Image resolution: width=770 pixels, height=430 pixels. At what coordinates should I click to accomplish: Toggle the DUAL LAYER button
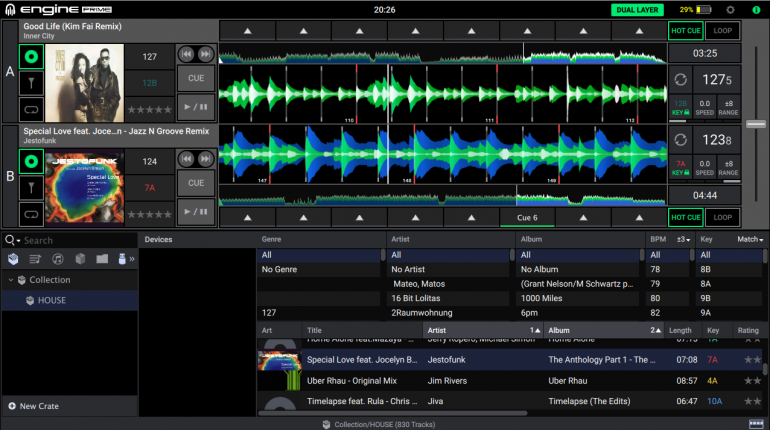(x=637, y=10)
